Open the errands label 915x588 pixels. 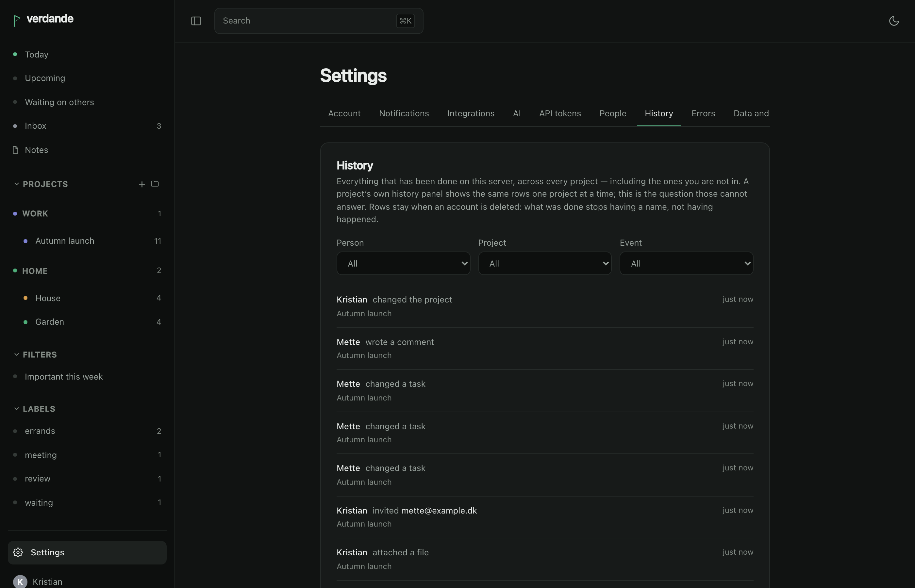click(x=87, y=431)
